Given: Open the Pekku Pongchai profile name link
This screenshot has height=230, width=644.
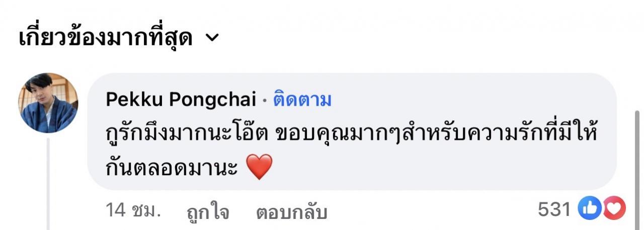Looking at the screenshot, I should 181,100.
